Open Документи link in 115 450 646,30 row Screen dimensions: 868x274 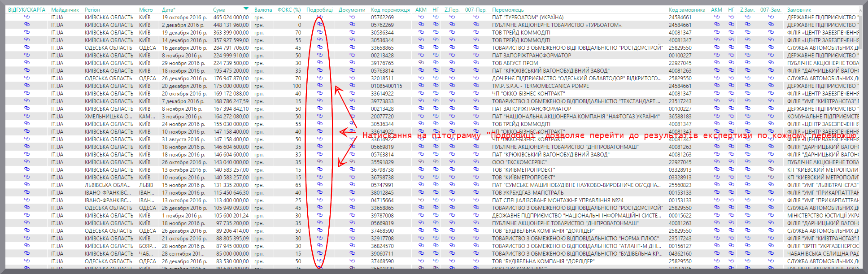click(352, 192)
